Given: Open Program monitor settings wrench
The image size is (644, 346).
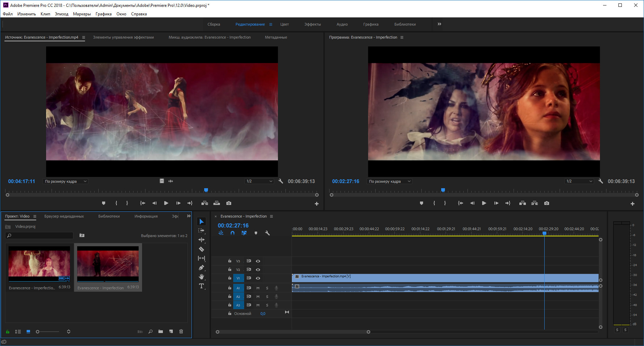Looking at the screenshot, I should click(601, 181).
